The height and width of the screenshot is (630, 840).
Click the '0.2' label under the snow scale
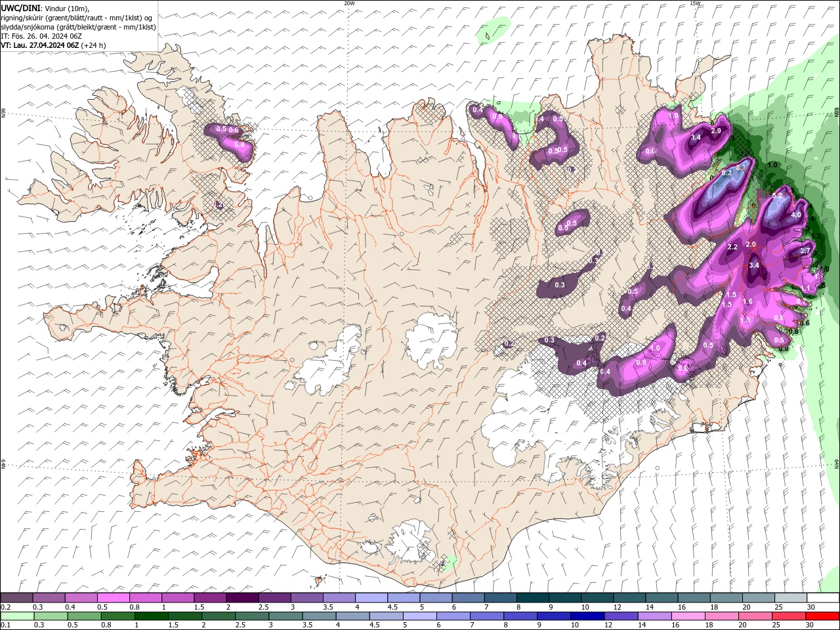6,607
